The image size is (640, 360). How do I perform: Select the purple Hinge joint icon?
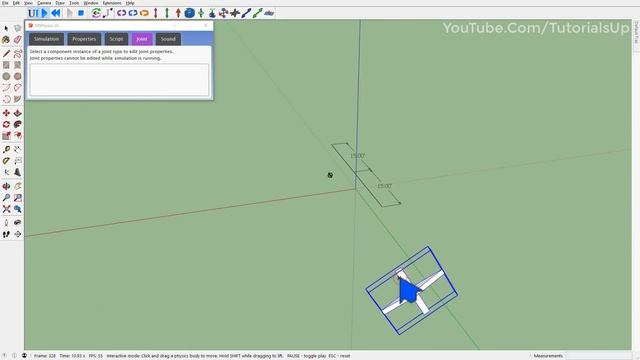pyautogui.click(x=121, y=13)
